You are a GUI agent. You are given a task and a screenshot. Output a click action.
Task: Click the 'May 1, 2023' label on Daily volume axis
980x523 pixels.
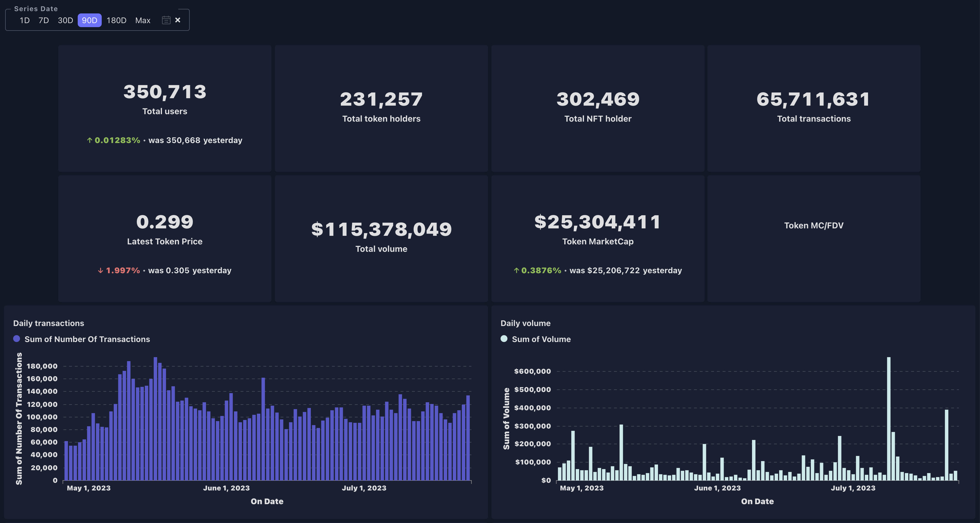pos(582,488)
